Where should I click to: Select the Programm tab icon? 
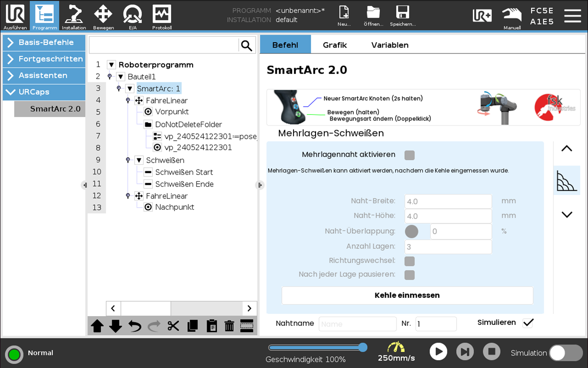pyautogui.click(x=44, y=16)
